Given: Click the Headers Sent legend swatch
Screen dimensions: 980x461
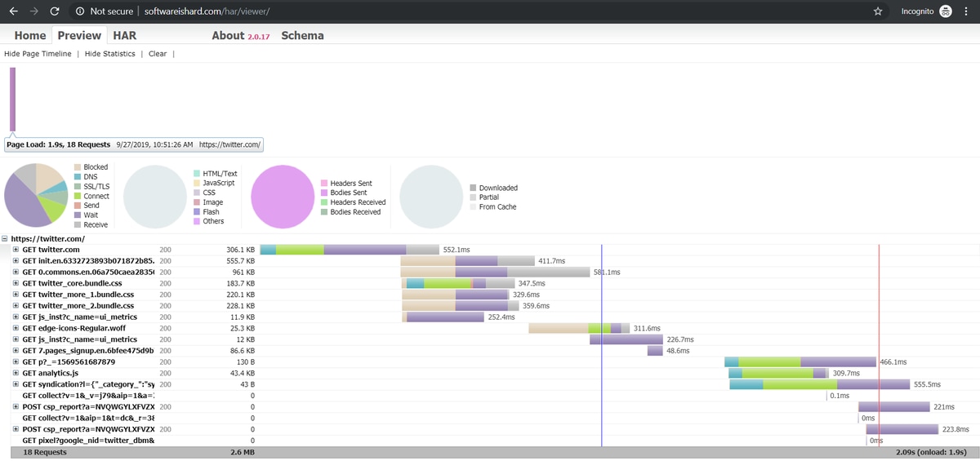Looking at the screenshot, I should (323, 184).
